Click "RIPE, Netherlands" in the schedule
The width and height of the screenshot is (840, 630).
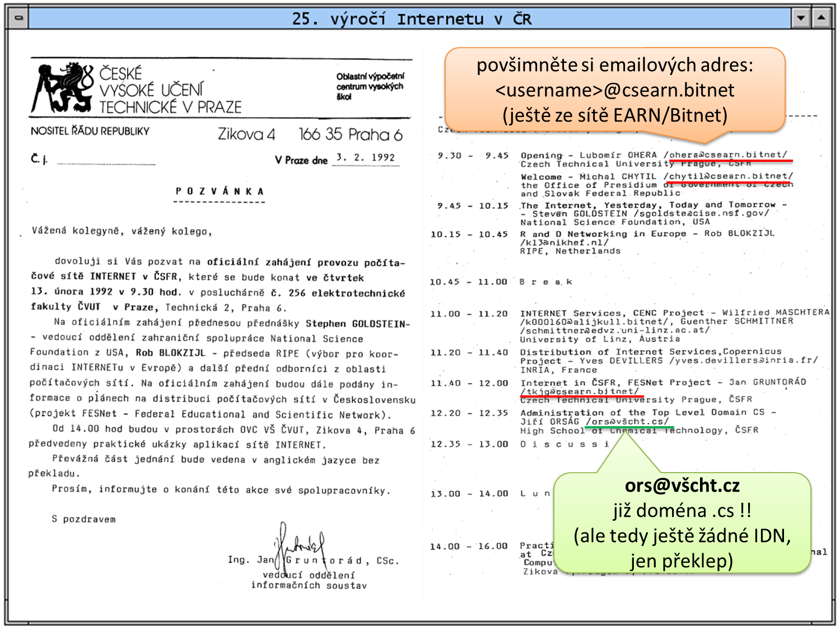coord(571,251)
